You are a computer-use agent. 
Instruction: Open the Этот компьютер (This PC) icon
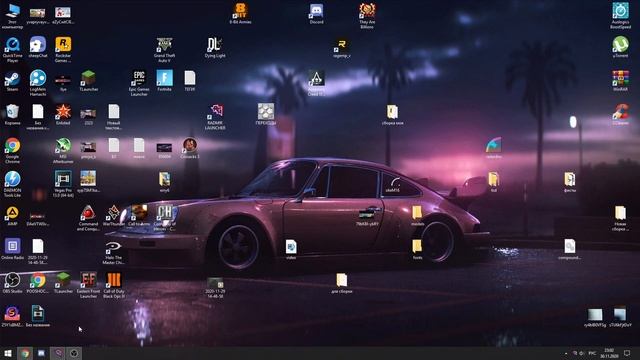coord(12,16)
